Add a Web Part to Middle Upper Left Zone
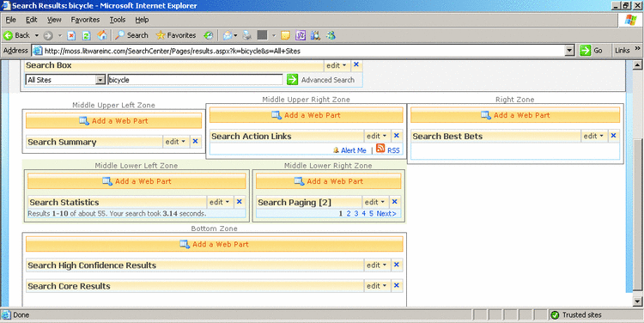Screen dimensions: 644x323 click(113, 121)
